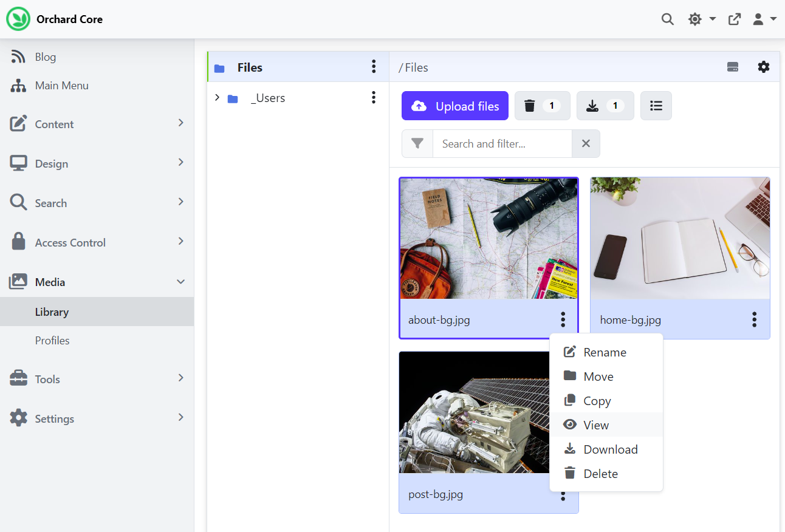
Task: Choose Copy from the context menu
Action: (606, 401)
